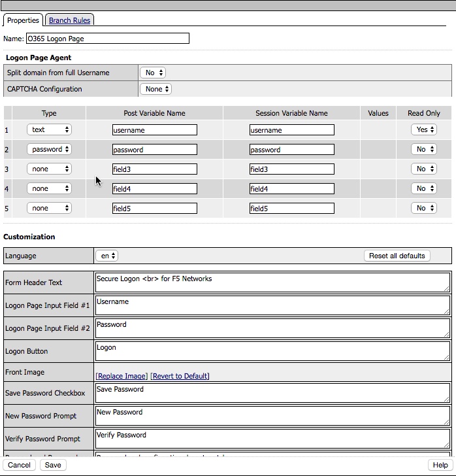
Task: Select the Properties tab
Action: (24, 20)
